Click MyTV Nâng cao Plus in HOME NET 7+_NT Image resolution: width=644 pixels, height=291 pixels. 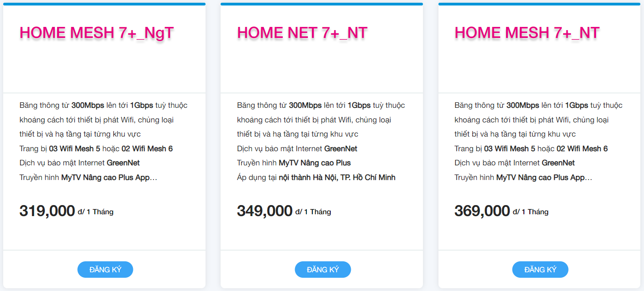tap(315, 163)
